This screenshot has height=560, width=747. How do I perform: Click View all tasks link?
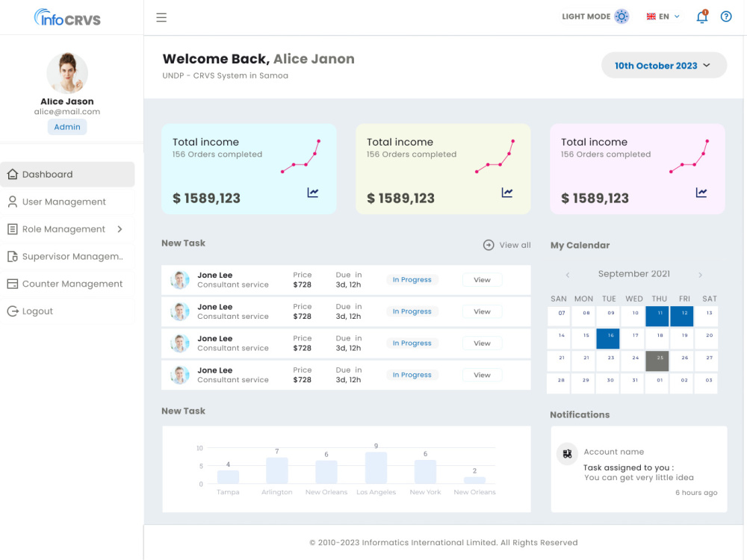515,245
